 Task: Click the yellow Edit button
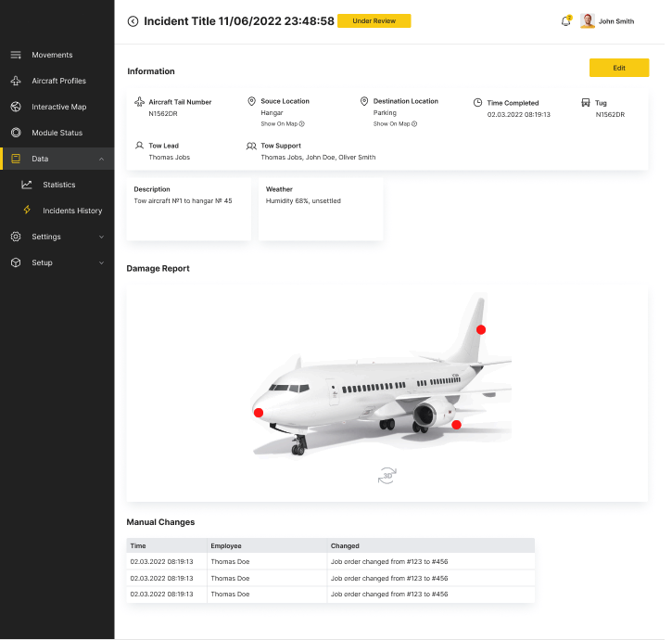tap(618, 68)
